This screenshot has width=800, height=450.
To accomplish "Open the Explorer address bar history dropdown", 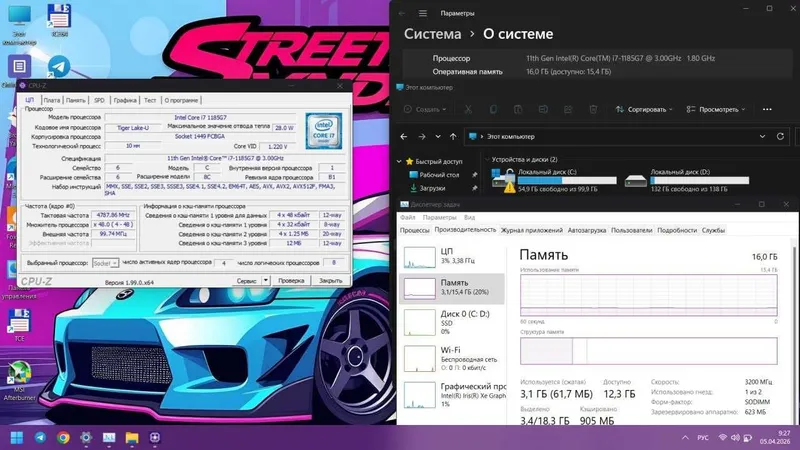I will pos(762,137).
